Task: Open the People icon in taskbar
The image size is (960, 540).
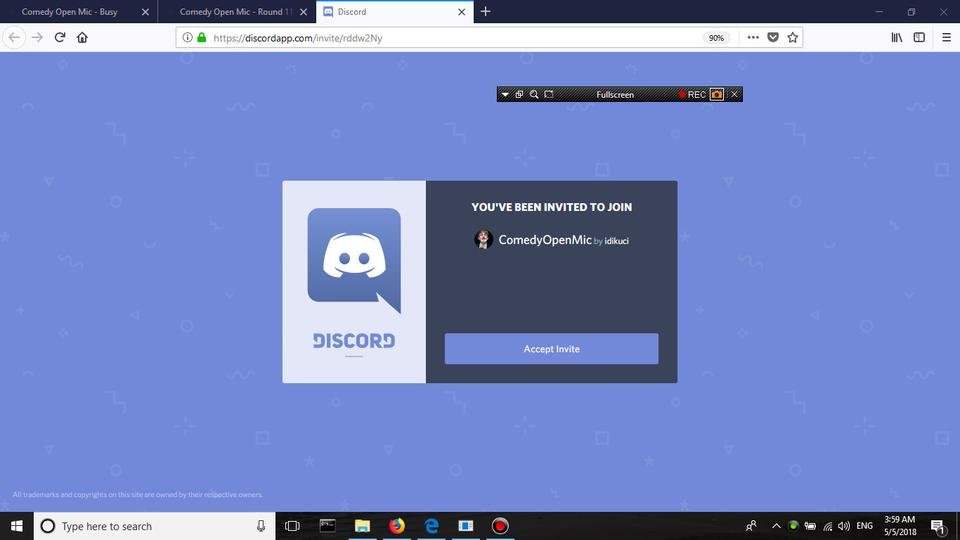Action: tap(751, 526)
